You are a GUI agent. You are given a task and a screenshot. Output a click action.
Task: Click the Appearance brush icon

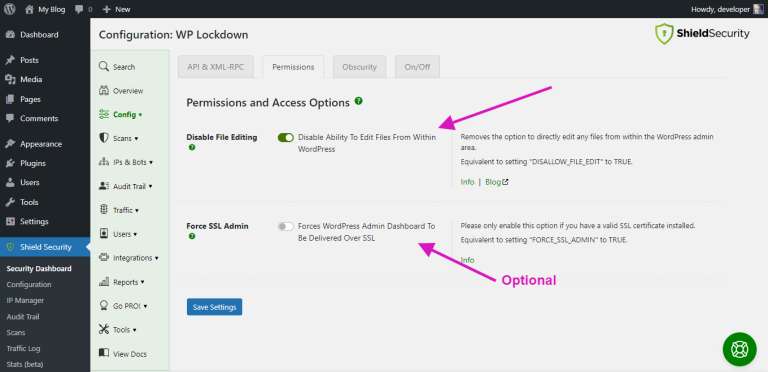point(10,144)
